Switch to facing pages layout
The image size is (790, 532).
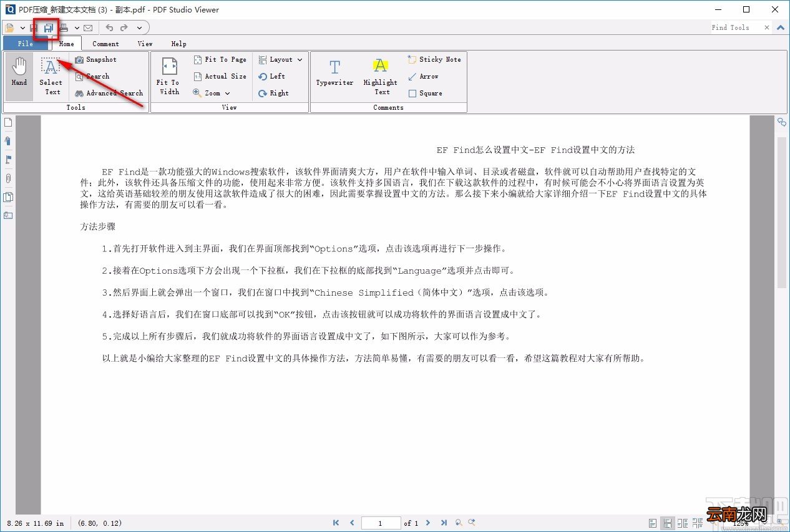[x=683, y=523]
